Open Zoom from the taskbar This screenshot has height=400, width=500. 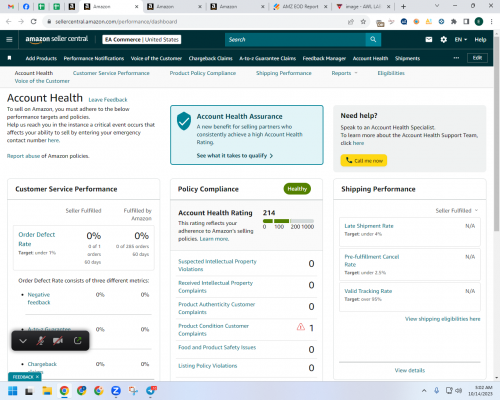116,391
